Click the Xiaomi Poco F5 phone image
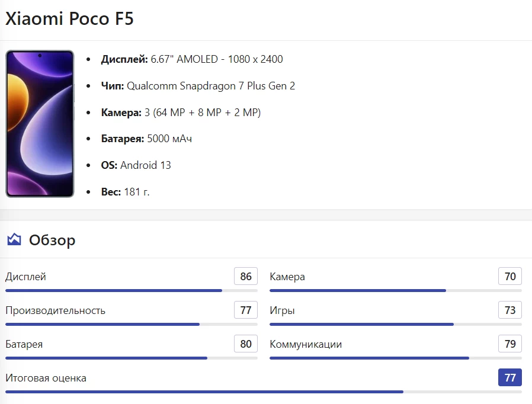 tap(40, 124)
